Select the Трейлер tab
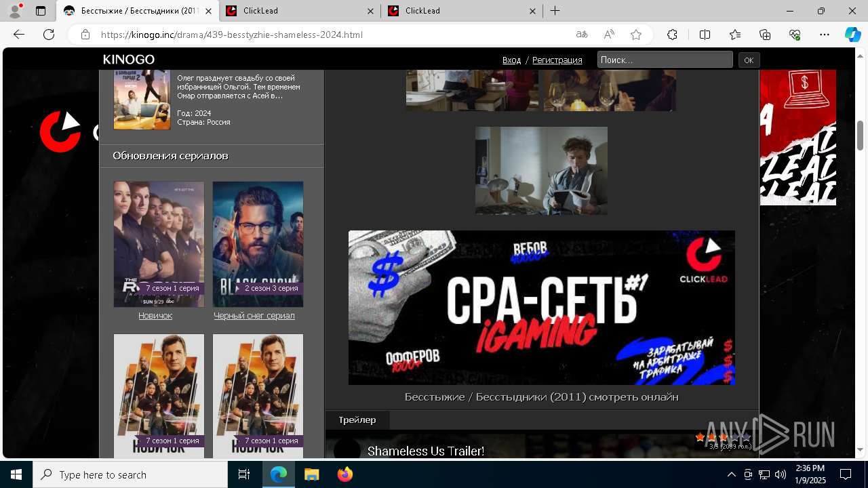The image size is (868, 488). (357, 420)
